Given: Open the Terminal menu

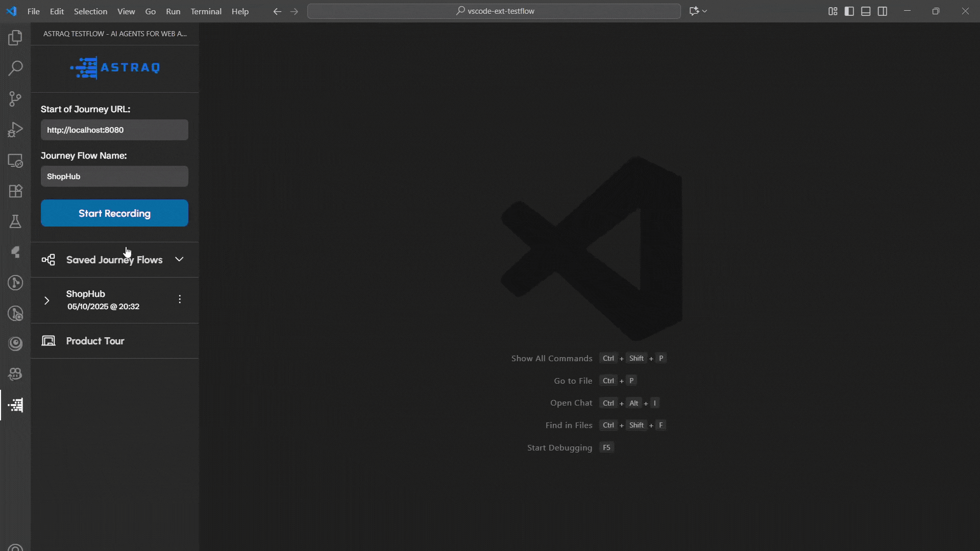Looking at the screenshot, I should tap(206, 11).
